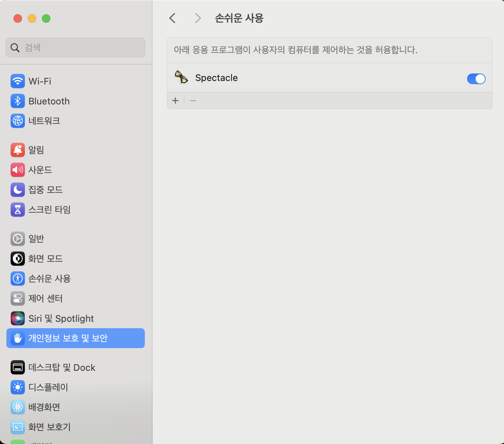Click the 검색 search field
This screenshot has height=444, width=504.
point(76,48)
